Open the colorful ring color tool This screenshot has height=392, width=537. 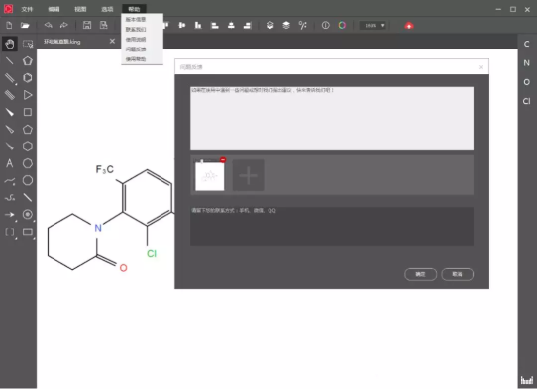point(342,25)
